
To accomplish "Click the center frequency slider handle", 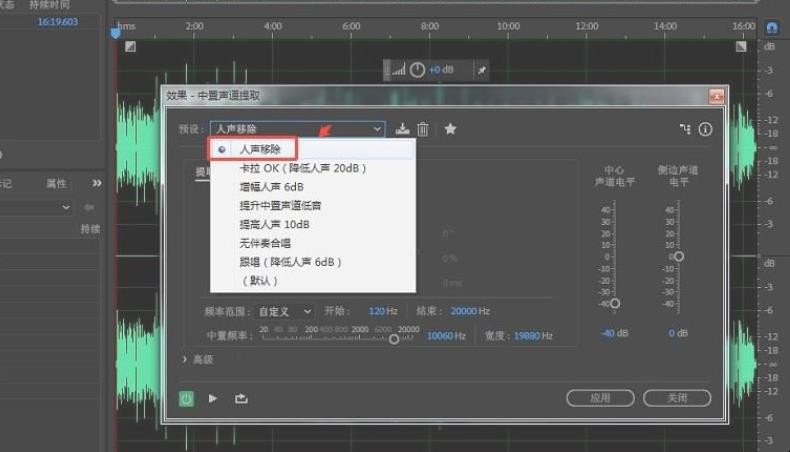I will (394, 339).
